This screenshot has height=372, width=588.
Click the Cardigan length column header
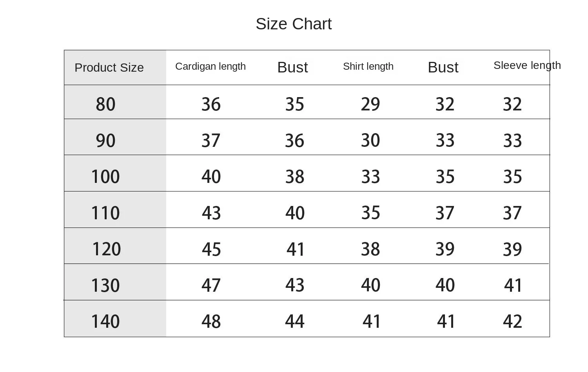point(211,67)
